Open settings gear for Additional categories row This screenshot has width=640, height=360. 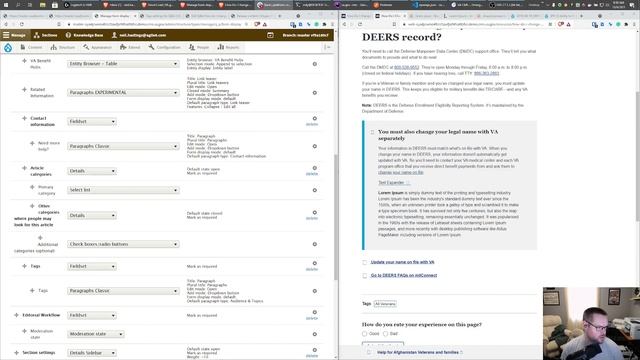tap(314, 244)
